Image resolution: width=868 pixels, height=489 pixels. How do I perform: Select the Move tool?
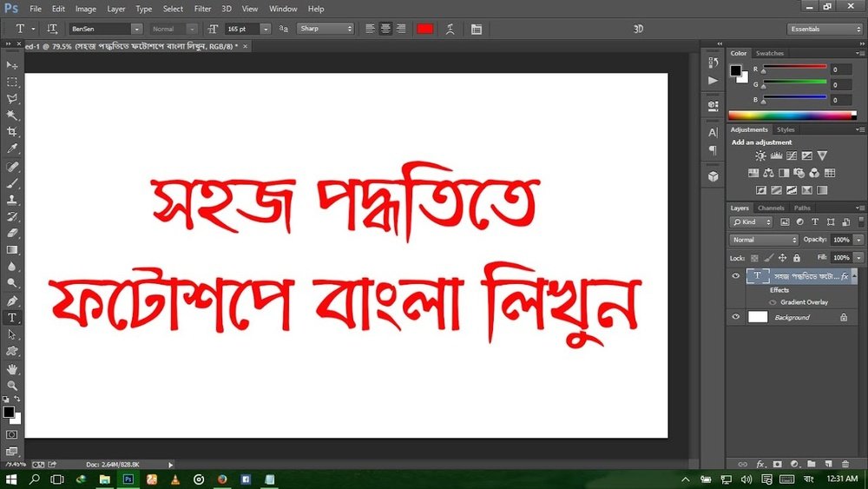click(11, 65)
